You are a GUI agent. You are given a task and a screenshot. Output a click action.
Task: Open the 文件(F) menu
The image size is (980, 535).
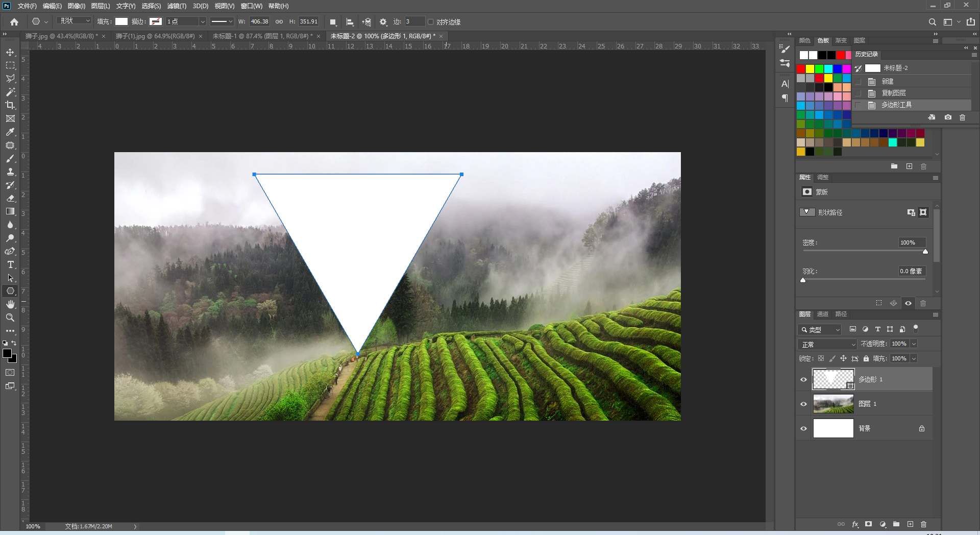coord(27,6)
